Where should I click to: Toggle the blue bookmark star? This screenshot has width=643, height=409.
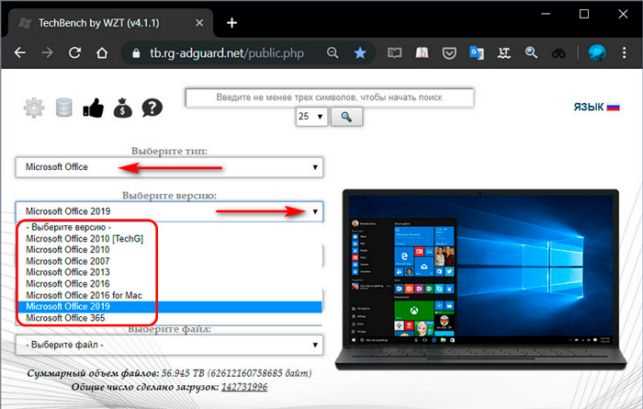coord(360,53)
